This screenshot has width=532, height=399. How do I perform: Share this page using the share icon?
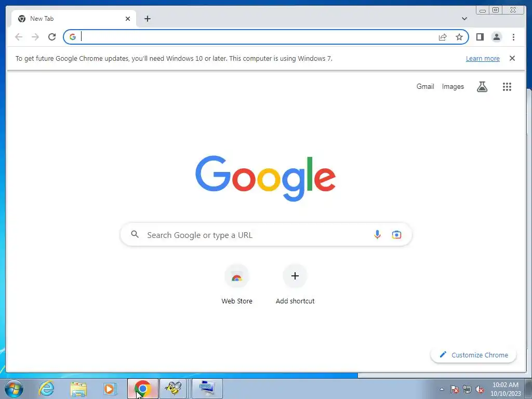coord(443,37)
